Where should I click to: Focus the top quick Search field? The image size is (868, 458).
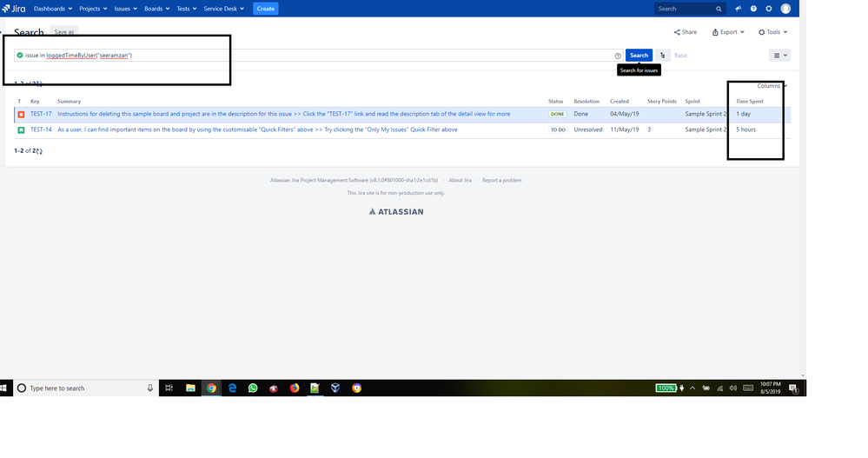[690, 9]
